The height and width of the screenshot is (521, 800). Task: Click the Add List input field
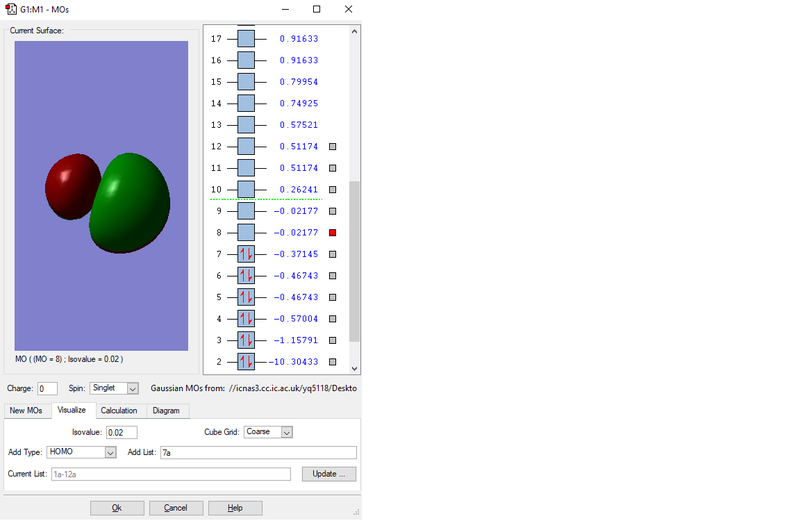pyautogui.click(x=258, y=453)
